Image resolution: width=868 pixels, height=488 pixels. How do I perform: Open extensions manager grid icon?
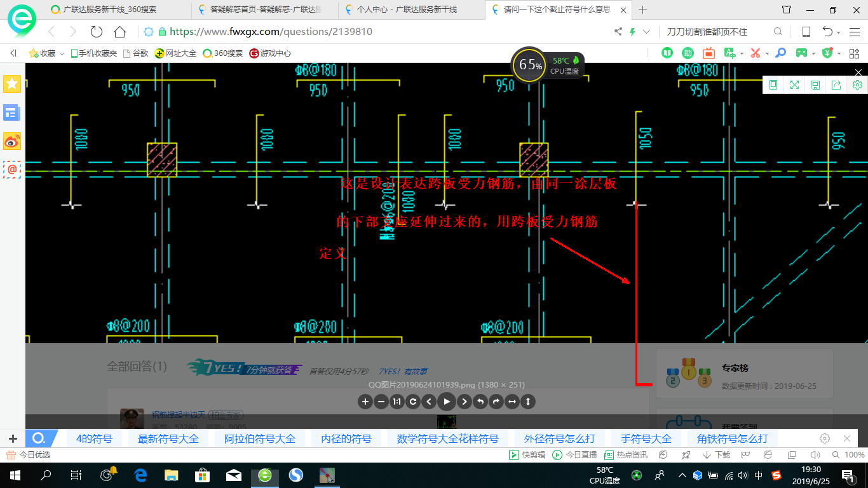click(x=853, y=53)
